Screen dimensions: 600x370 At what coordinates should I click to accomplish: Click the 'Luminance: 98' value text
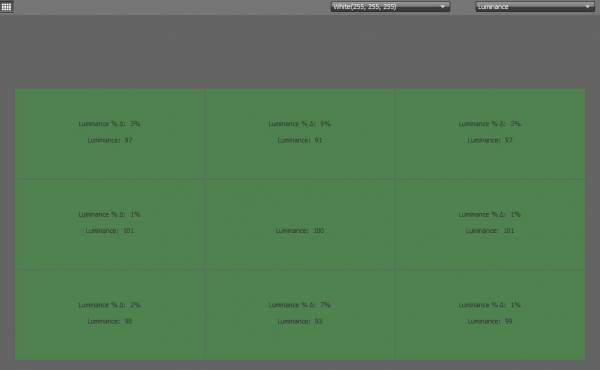pos(110,321)
